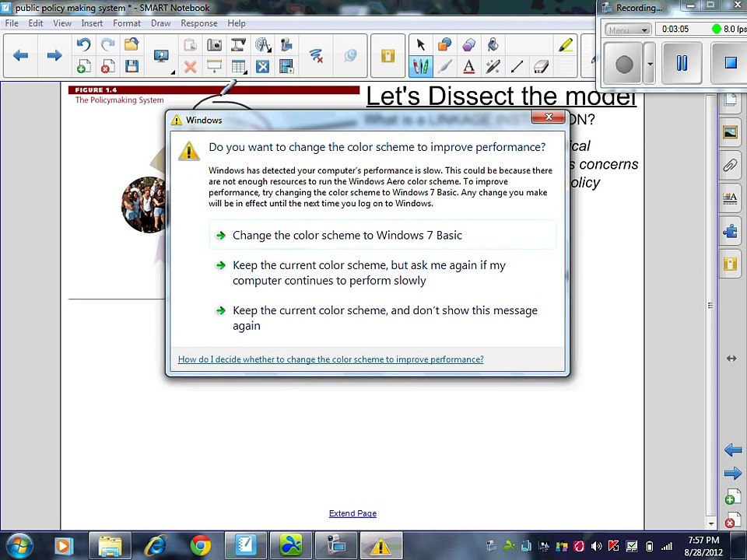The image size is (747, 560).
Task: Pick the Magic Pen tool
Action: click(493, 66)
